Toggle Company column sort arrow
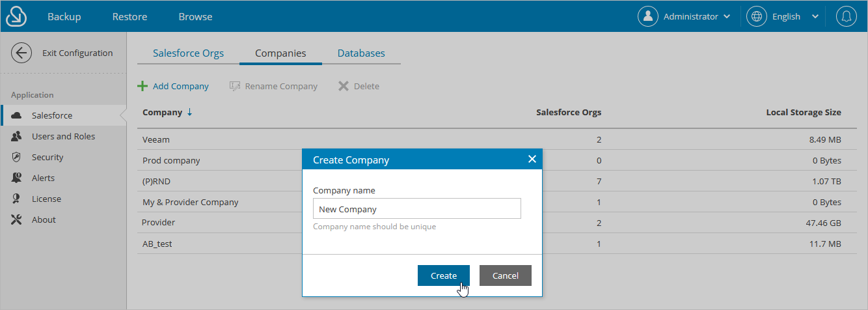The height and width of the screenshot is (310, 868). click(x=189, y=112)
